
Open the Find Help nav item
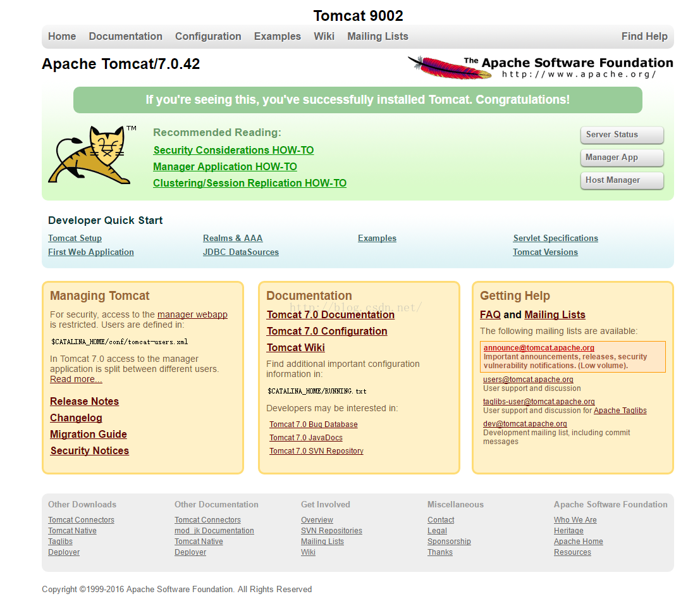click(x=644, y=36)
